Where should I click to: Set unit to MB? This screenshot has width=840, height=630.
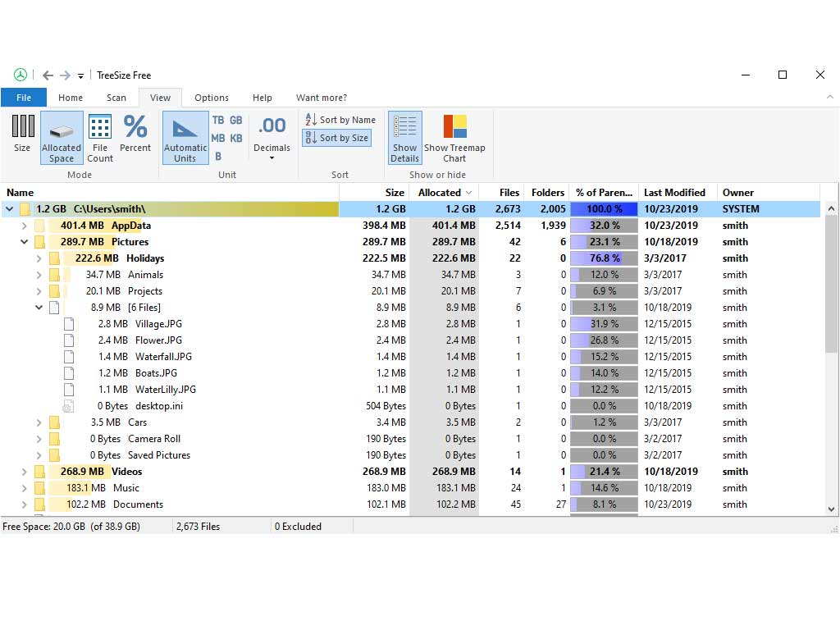coord(218,138)
